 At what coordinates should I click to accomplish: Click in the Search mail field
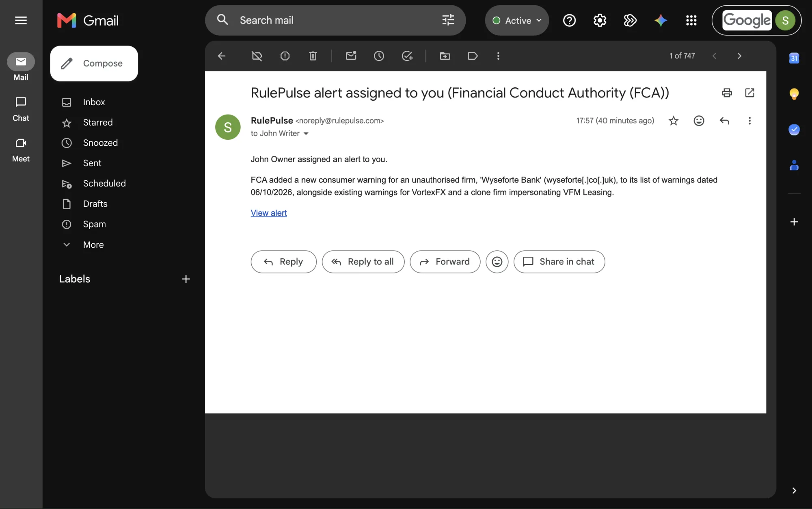click(335, 20)
